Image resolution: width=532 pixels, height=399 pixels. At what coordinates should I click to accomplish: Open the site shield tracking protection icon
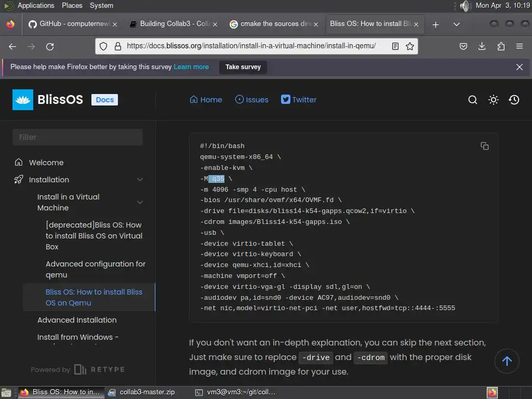103,46
